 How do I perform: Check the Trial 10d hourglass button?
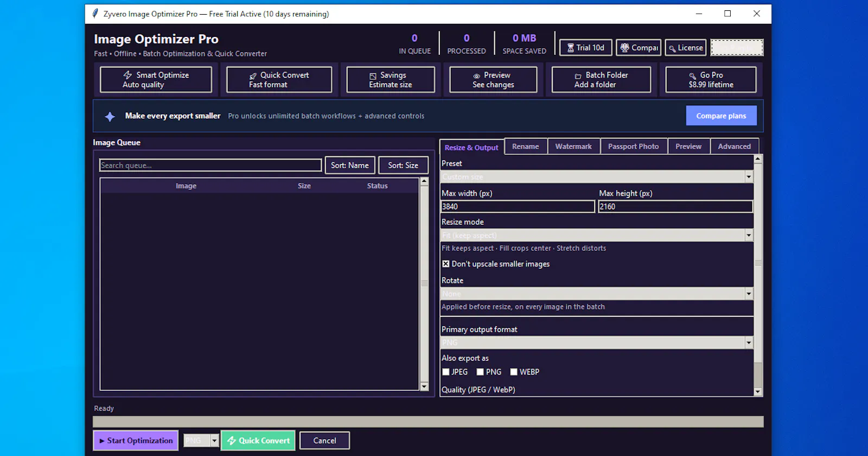(x=585, y=48)
